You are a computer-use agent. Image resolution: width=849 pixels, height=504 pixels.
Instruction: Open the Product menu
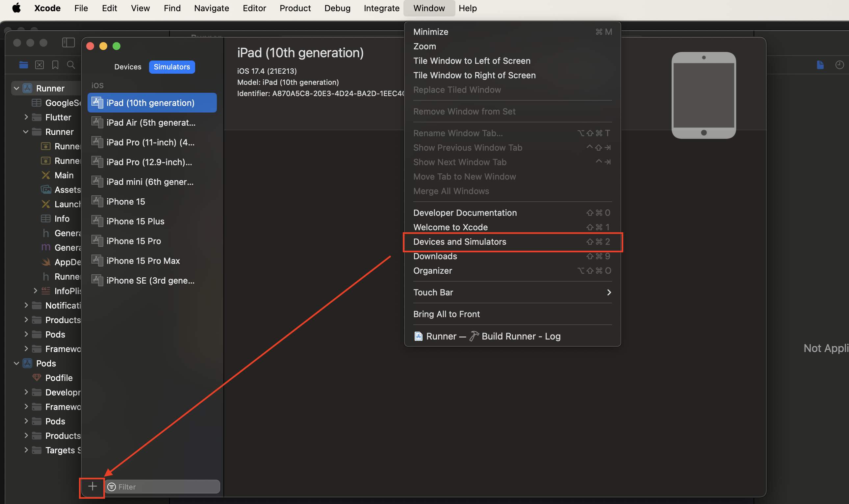tap(295, 8)
